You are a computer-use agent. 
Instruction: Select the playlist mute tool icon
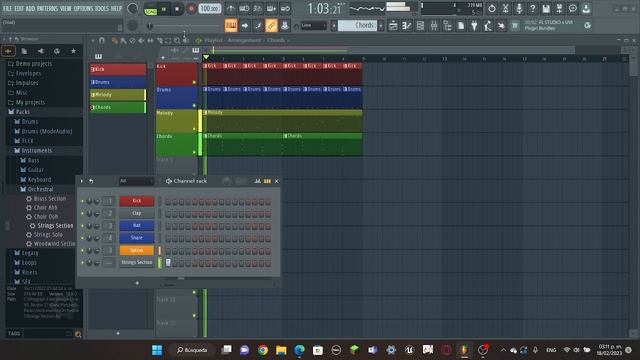point(141,40)
